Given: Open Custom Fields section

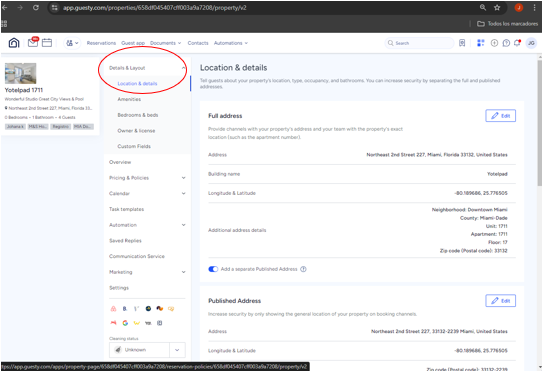Looking at the screenshot, I should [134, 146].
